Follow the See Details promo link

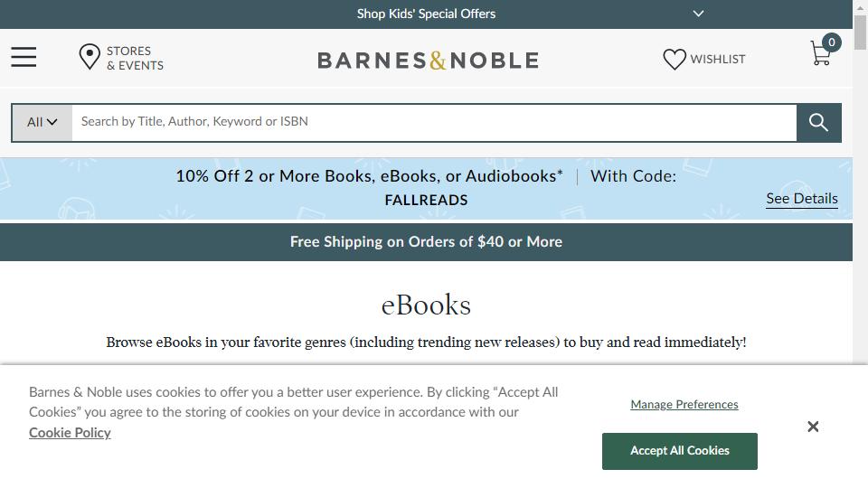tap(801, 199)
